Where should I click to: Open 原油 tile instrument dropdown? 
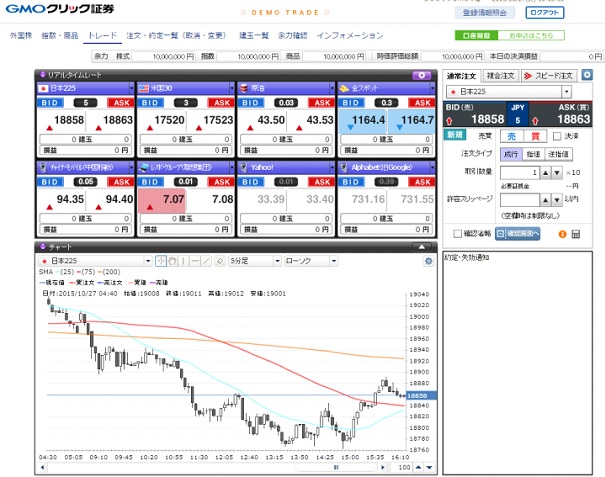(x=332, y=88)
